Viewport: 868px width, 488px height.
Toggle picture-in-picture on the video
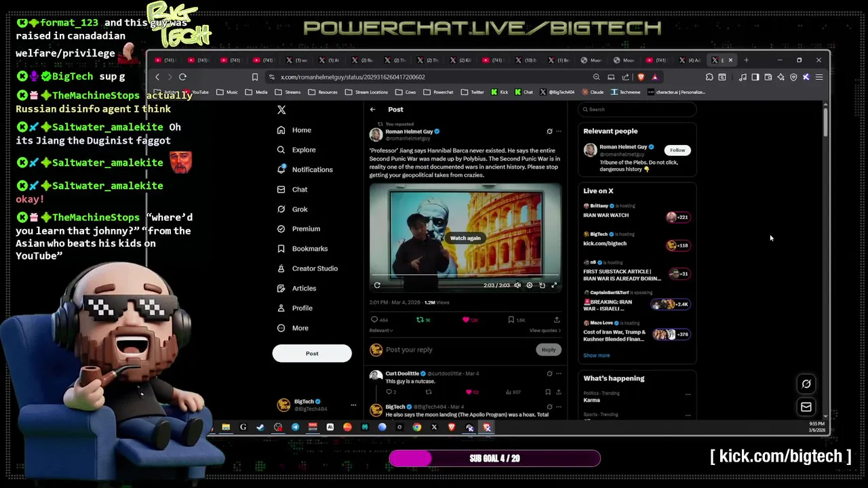[542, 285]
